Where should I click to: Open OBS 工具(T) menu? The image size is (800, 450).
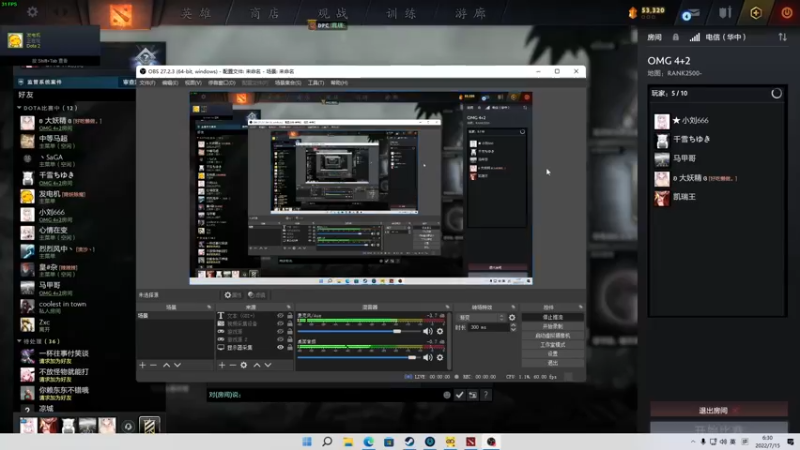point(316,83)
